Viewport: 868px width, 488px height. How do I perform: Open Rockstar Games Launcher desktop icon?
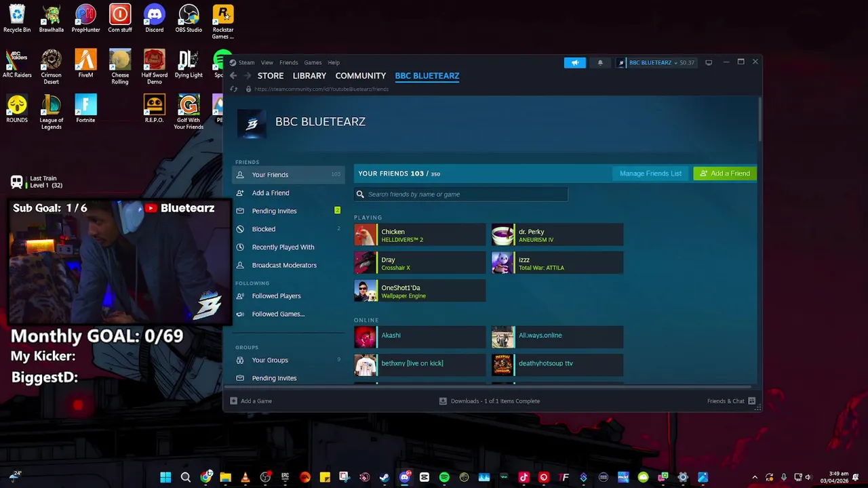pyautogui.click(x=223, y=22)
